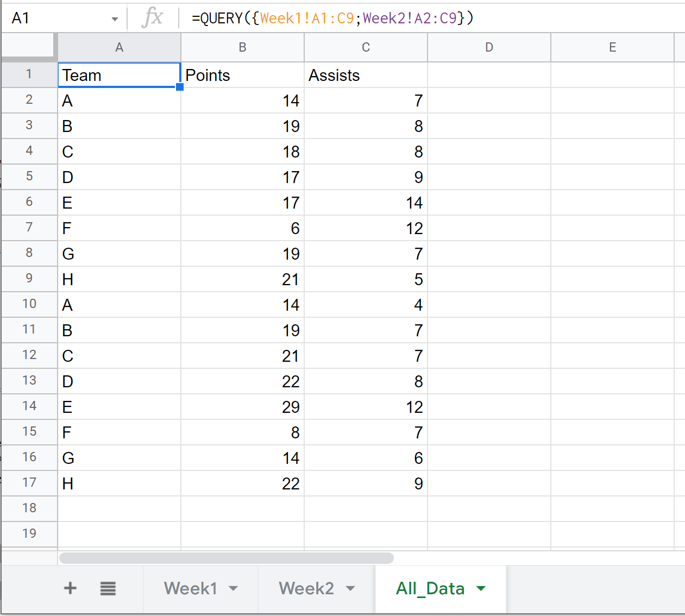Switch to the Week1 sheet tab
This screenshot has height=616, width=685.
tap(191, 588)
